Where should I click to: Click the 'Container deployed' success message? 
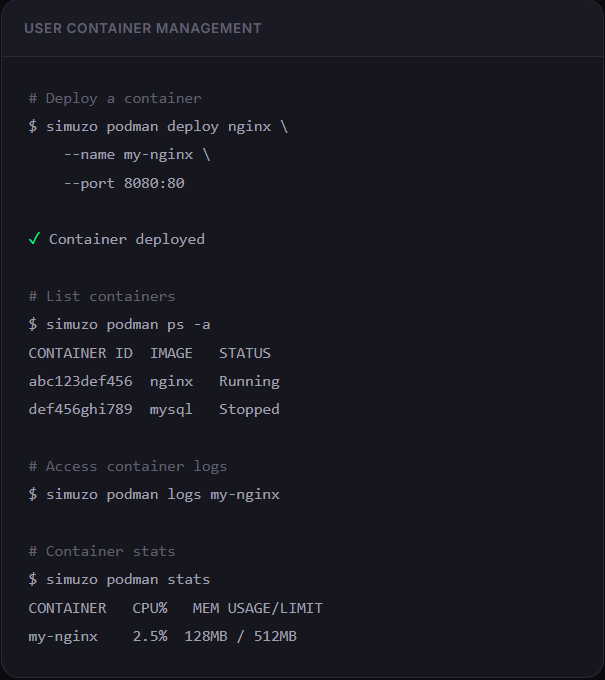127,239
